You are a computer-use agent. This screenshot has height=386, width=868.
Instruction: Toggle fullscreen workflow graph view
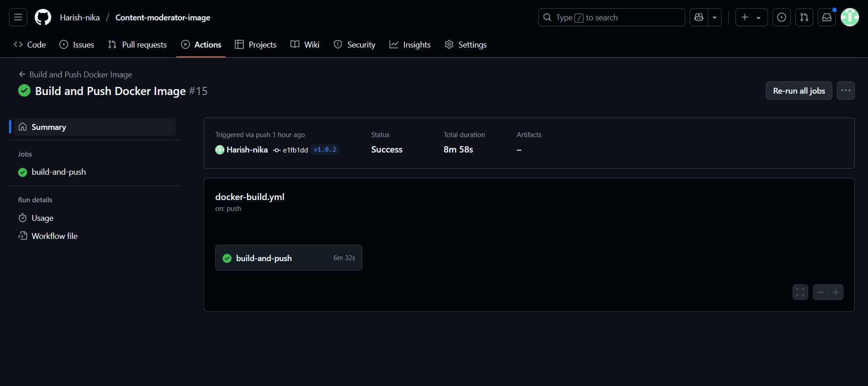click(800, 292)
